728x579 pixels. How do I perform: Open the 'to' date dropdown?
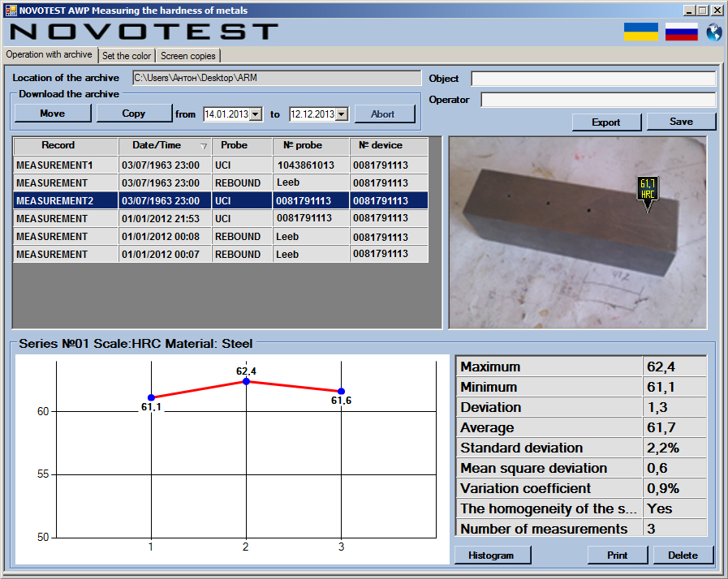(341, 114)
